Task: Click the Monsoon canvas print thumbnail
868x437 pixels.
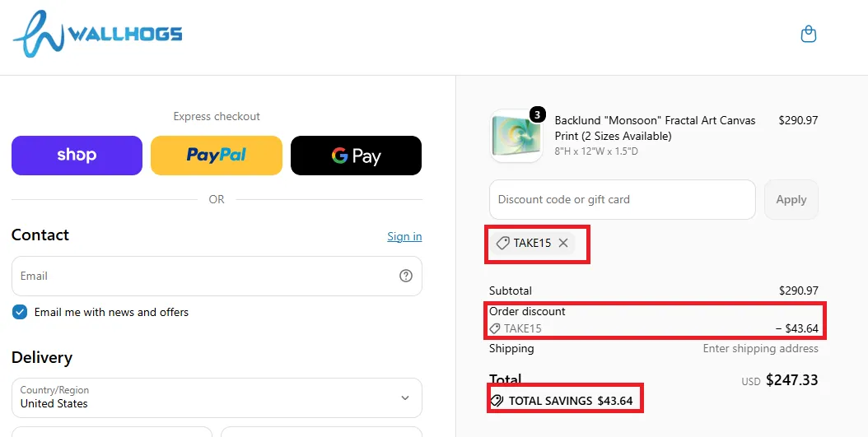Action: pos(516,136)
